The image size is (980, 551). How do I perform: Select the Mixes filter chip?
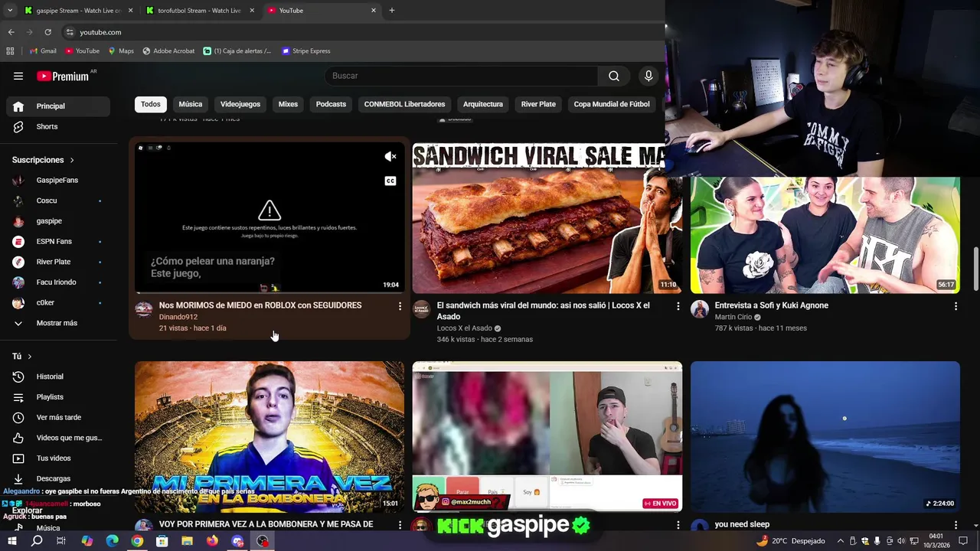click(288, 104)
